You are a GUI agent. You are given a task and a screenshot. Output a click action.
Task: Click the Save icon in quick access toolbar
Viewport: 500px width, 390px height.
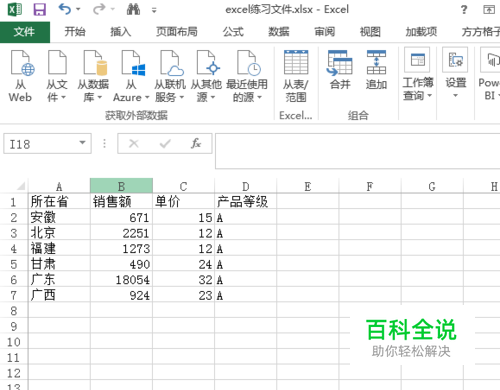point(40,9)
